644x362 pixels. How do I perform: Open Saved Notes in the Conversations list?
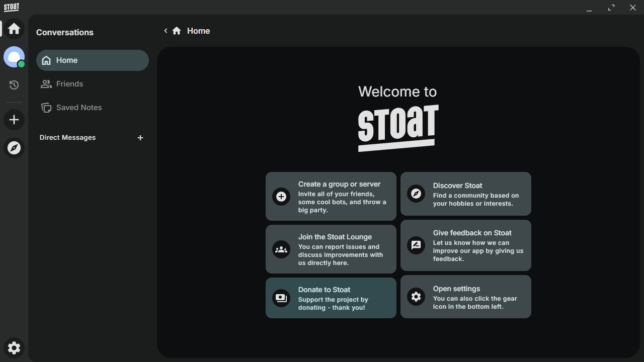point(93,108)
